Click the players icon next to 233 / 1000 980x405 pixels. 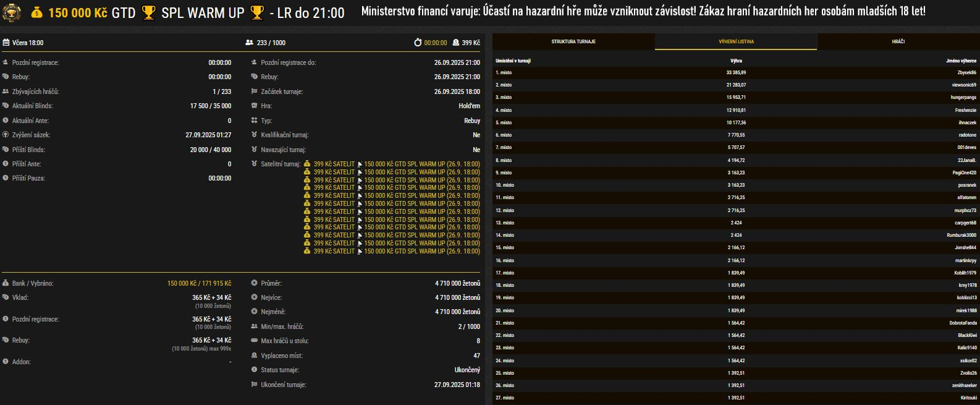tap(249, 43)
